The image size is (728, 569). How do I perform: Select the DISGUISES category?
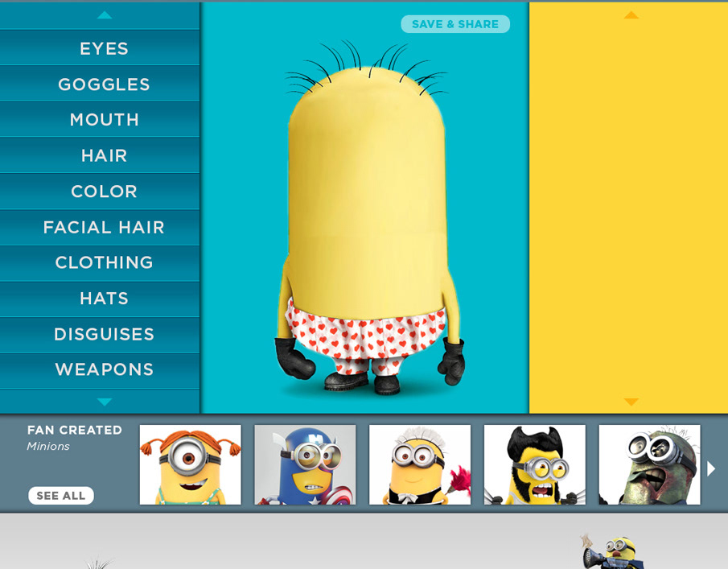tap(100, 335)
